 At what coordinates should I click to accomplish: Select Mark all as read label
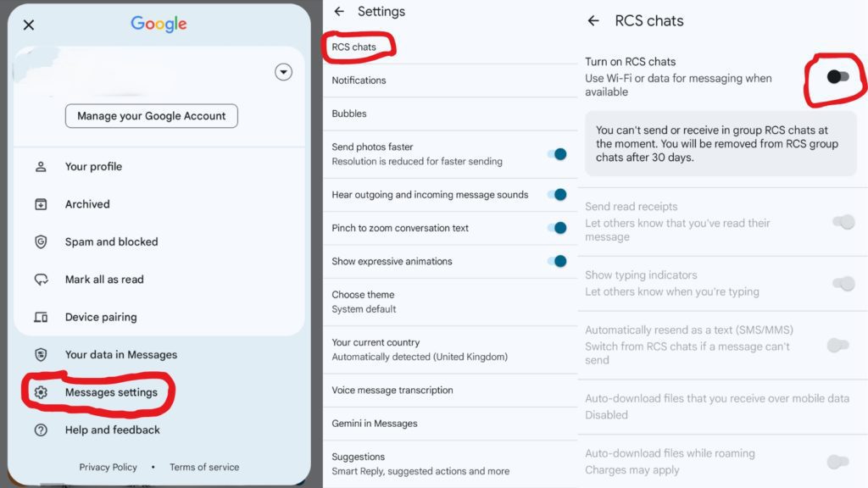coord(104,280)
